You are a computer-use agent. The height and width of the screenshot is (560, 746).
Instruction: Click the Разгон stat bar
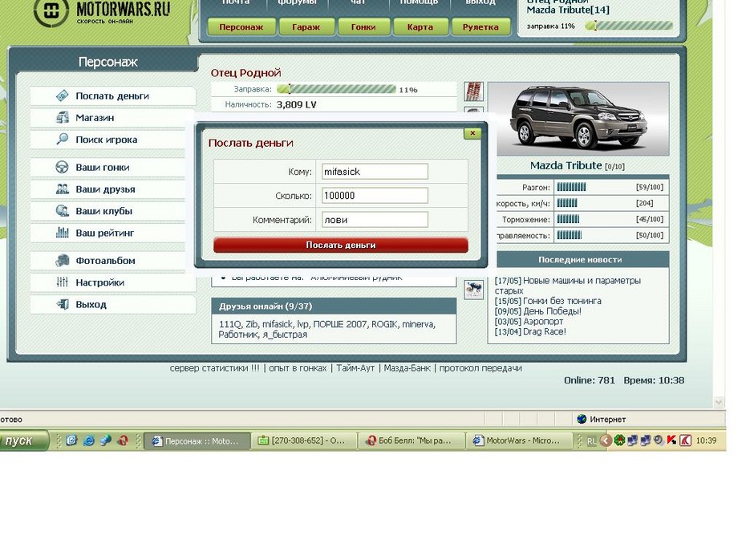coord(571,187)
